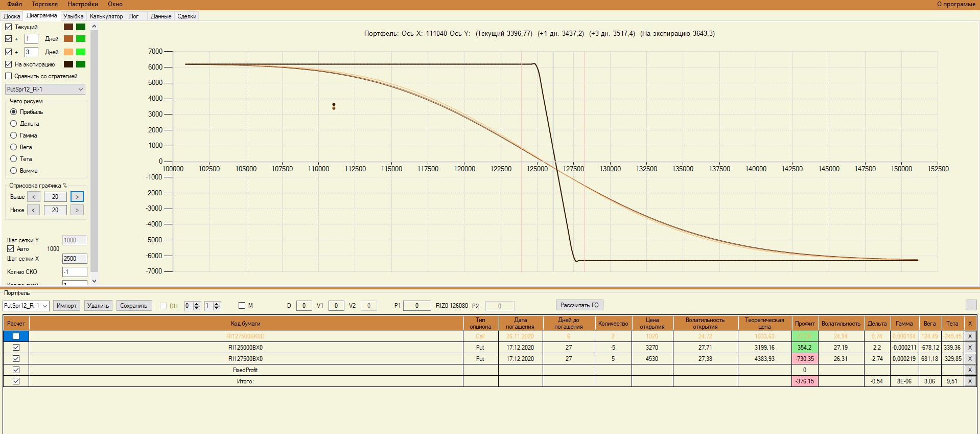Open the strategy comparison dropdown PutSpr12_Ri-1

pos(45,89)
